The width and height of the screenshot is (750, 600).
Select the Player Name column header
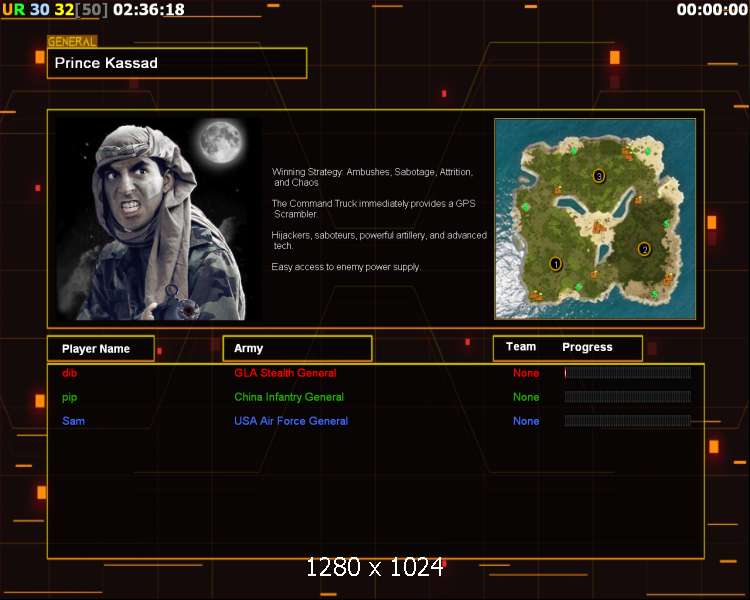[101, 349]
